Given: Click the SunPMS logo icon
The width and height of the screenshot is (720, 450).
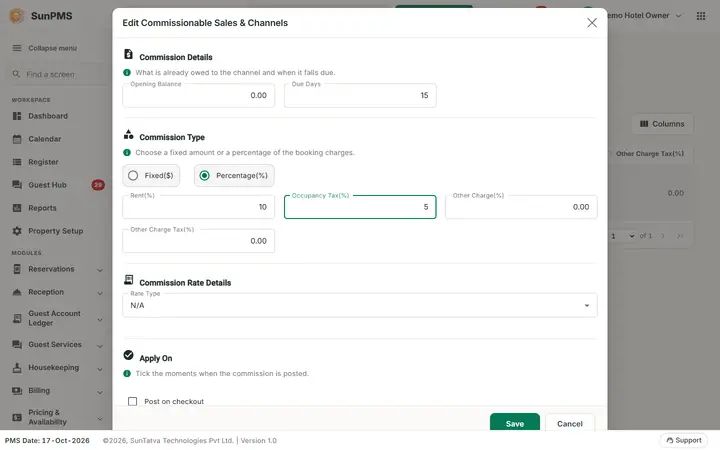Looking at the screenshot, I should (x=17, y=16).
